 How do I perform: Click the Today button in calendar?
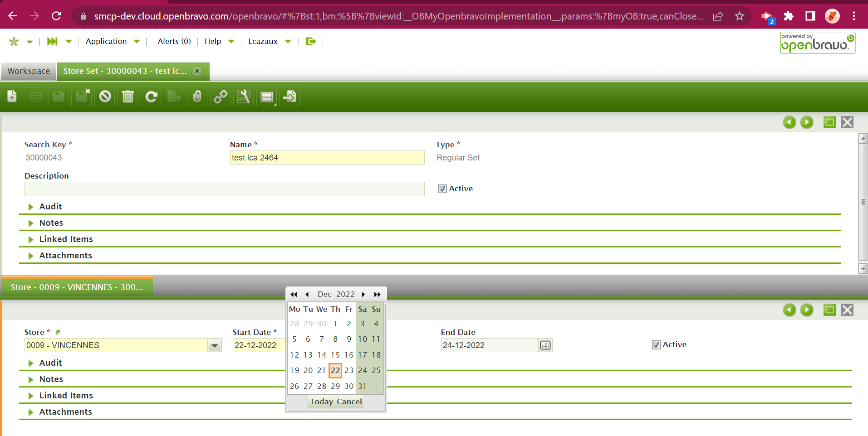pos(321,402)
